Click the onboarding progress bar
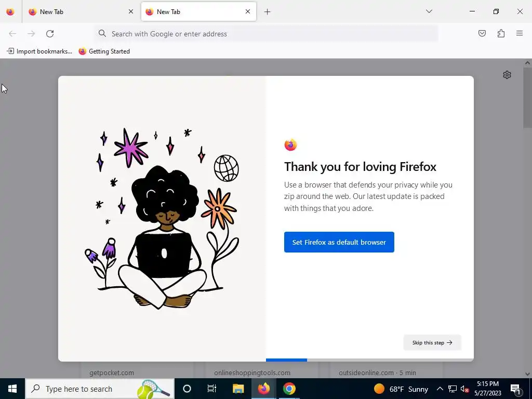Screen dimensions: 532x399 click(x=370, y=360)
